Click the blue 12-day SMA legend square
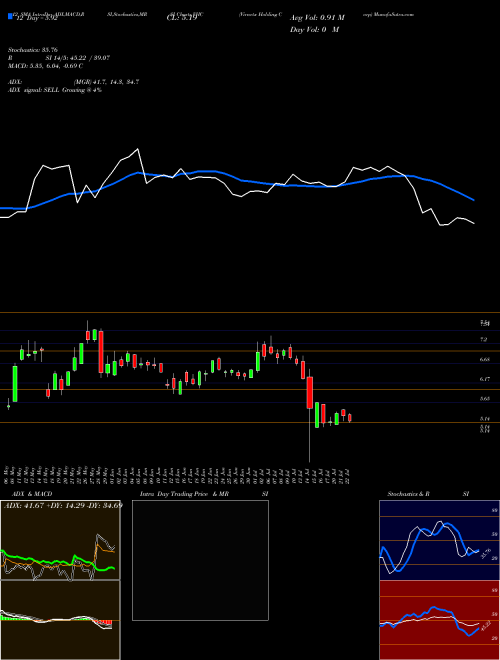 click(10, 17)
